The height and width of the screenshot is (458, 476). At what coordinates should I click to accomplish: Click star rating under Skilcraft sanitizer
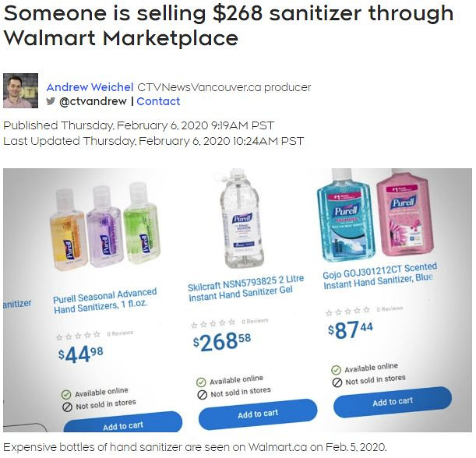coord(213,322)
